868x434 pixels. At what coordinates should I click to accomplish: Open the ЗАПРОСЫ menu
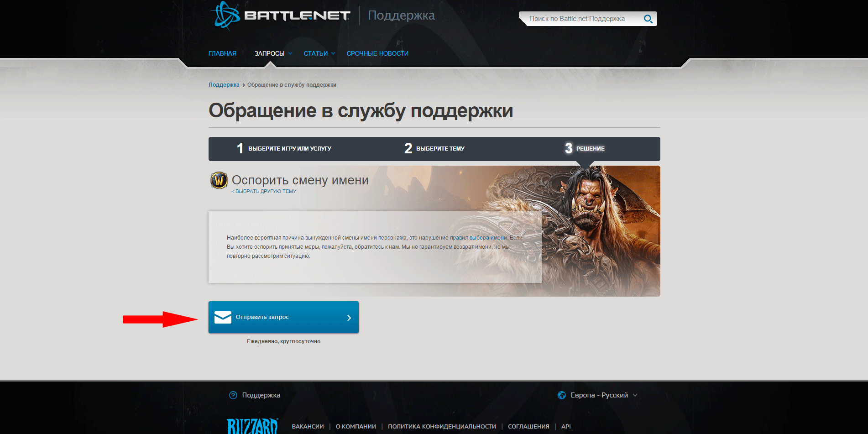pyautogui.click(x=269, y=53)
